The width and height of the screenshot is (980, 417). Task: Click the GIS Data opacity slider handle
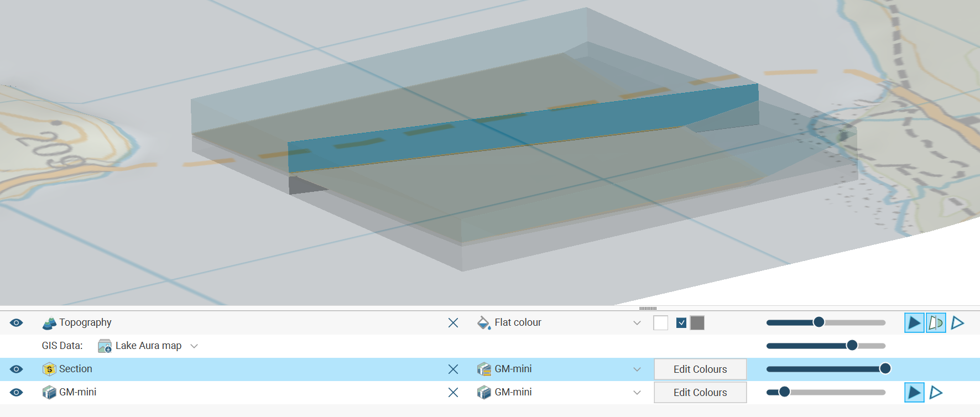coord(852,346)
